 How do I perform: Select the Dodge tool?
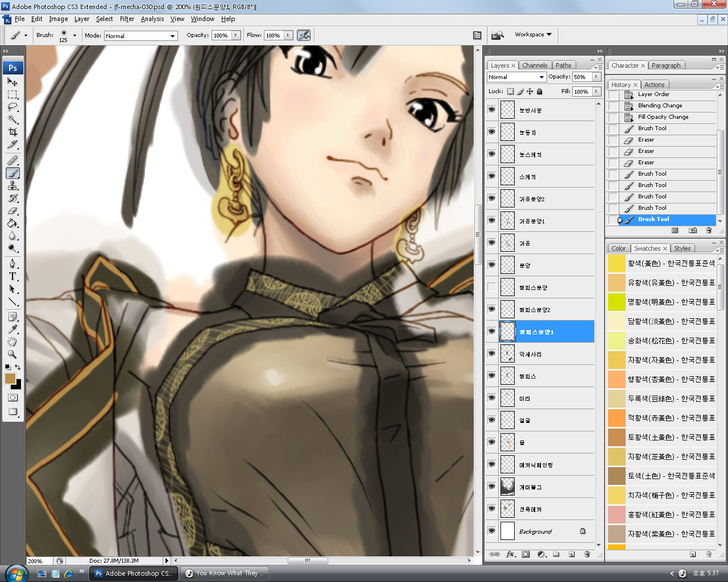tap(13, 248)
